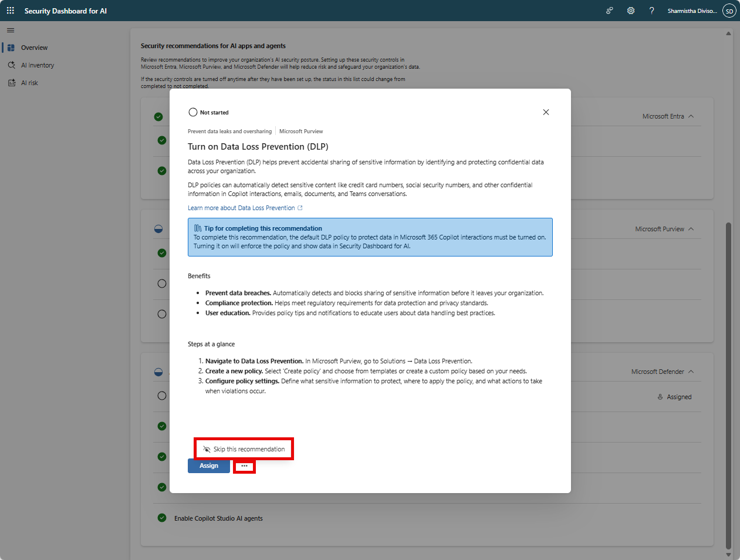Viewport: 740px width, 560px height.
Task: Open AI risk in sidebar
Action: [x=29, y=83]
